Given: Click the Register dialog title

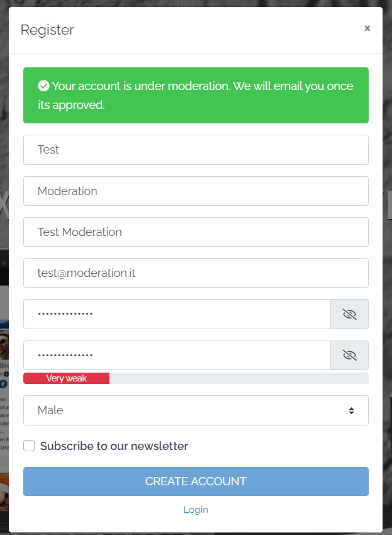Looking at the screenshot, I should 47,30.
